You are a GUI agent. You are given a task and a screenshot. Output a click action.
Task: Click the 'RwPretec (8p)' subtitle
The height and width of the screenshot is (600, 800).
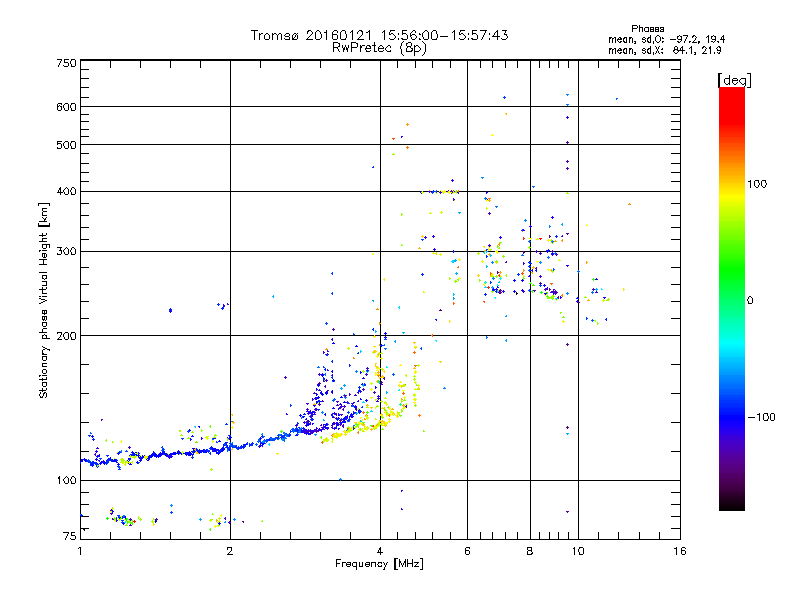pos(379,48)
